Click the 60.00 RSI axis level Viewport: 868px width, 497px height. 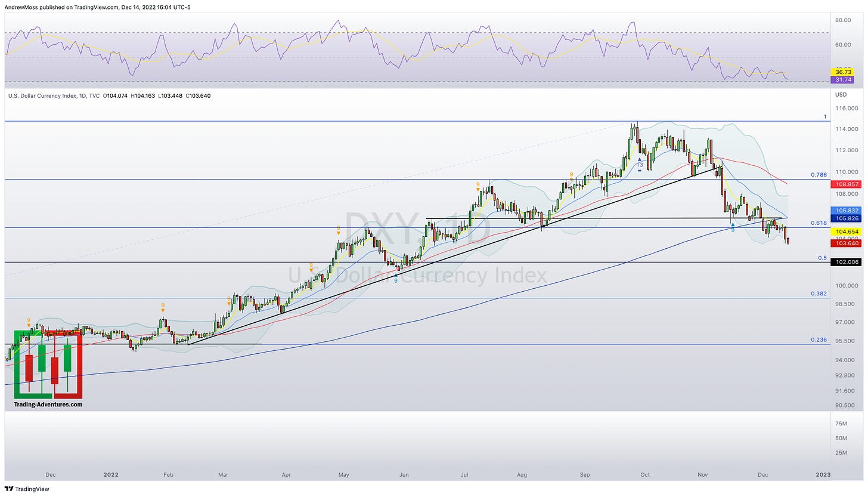coord(842,44)
